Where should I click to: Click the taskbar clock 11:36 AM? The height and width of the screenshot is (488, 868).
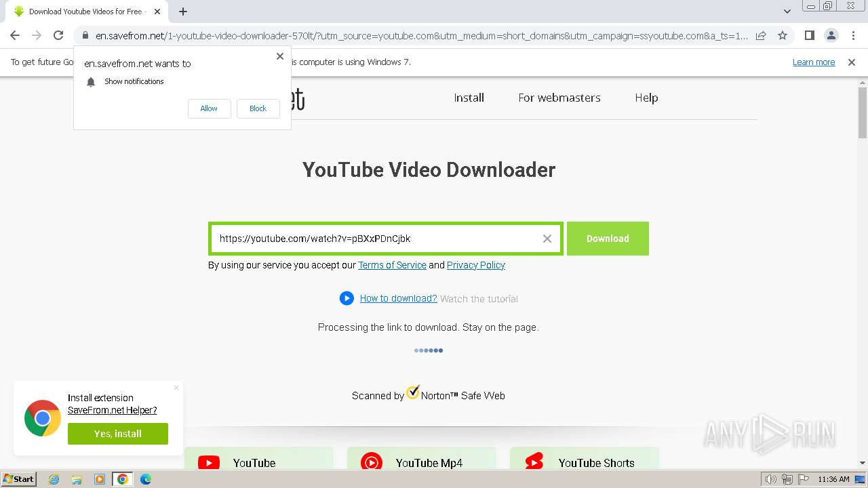point(833,479)
